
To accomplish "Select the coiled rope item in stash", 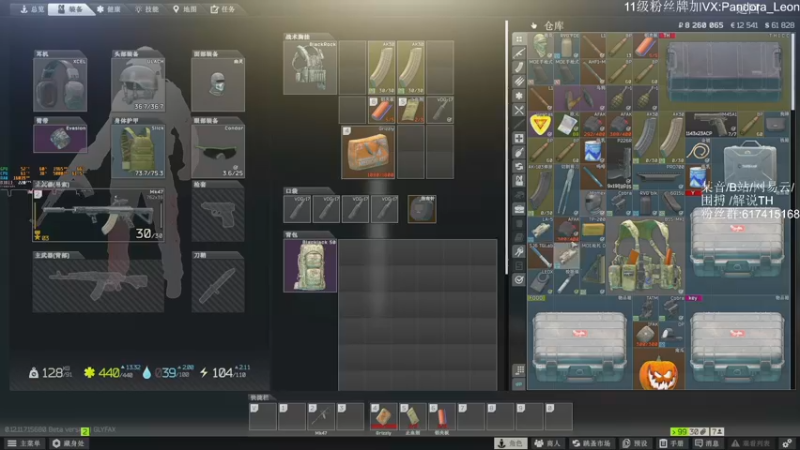I will click(x=697, y=151).
